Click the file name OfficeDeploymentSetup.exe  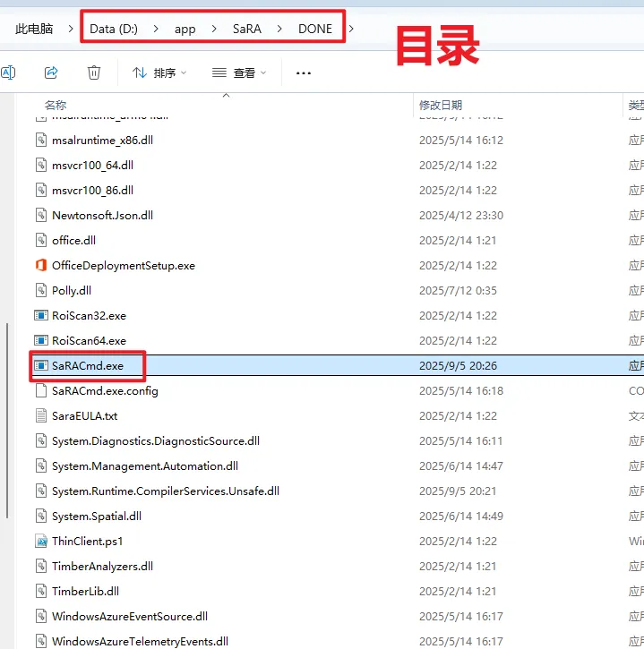(x=124, y=266)
